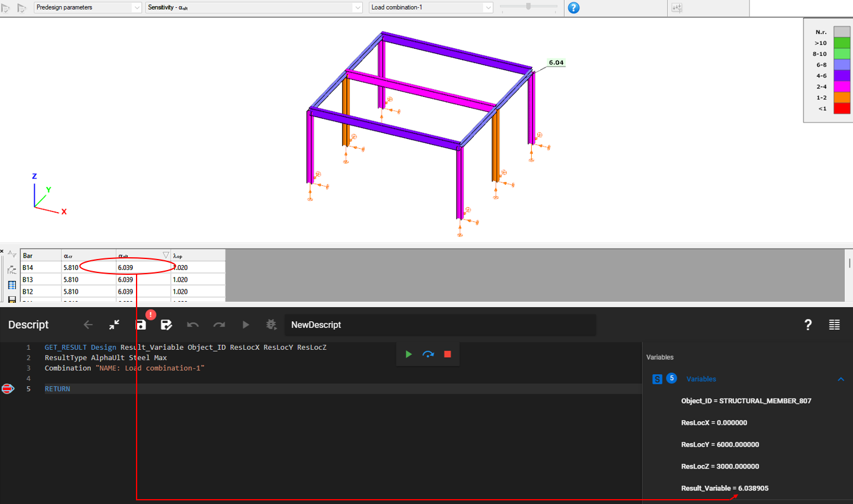Adjust the result scale slider

pos(529,7)
